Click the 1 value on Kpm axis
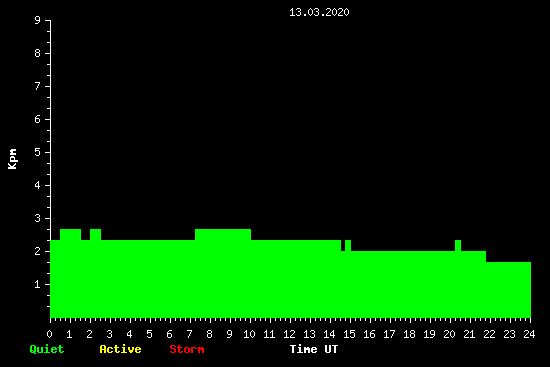The image size is (550, 367). [x=38, y=284]
